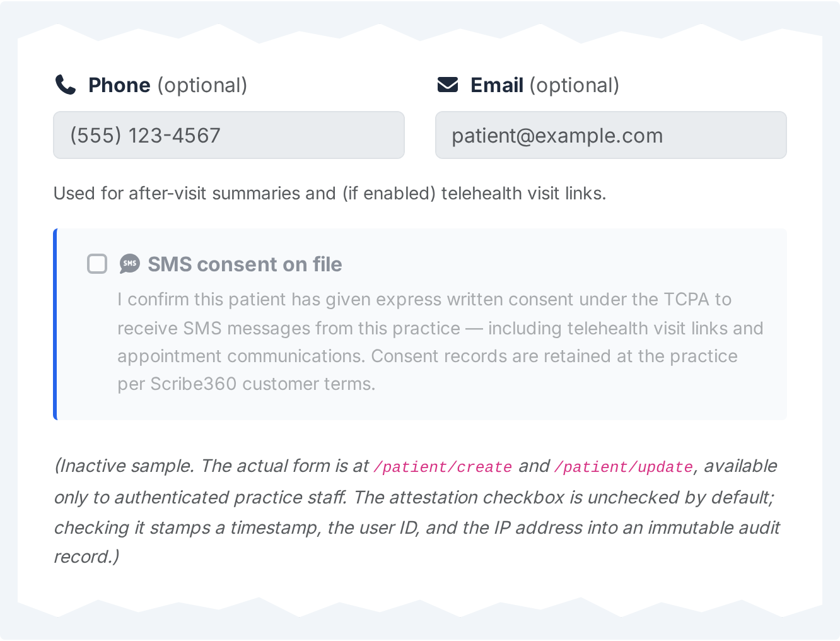Click the /patient/create path
Screen dimensions: 840x641
443,467
